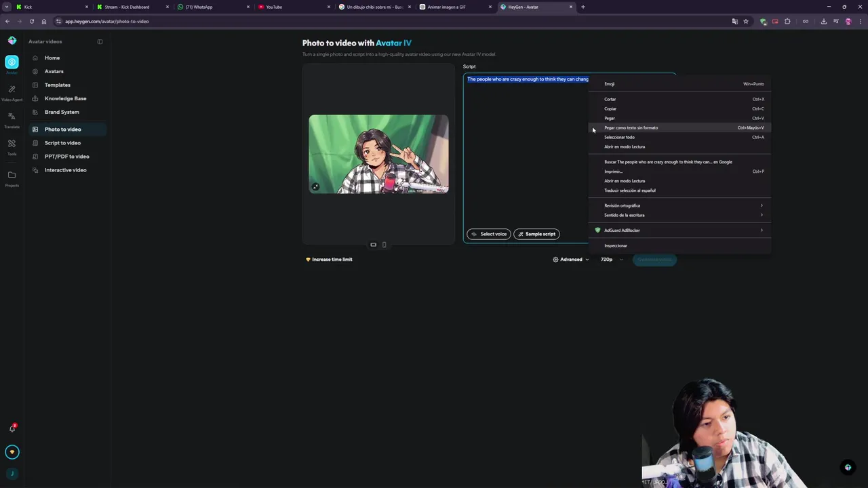Choose Inspeccionar from the context menu

click(x=680, y=245)
